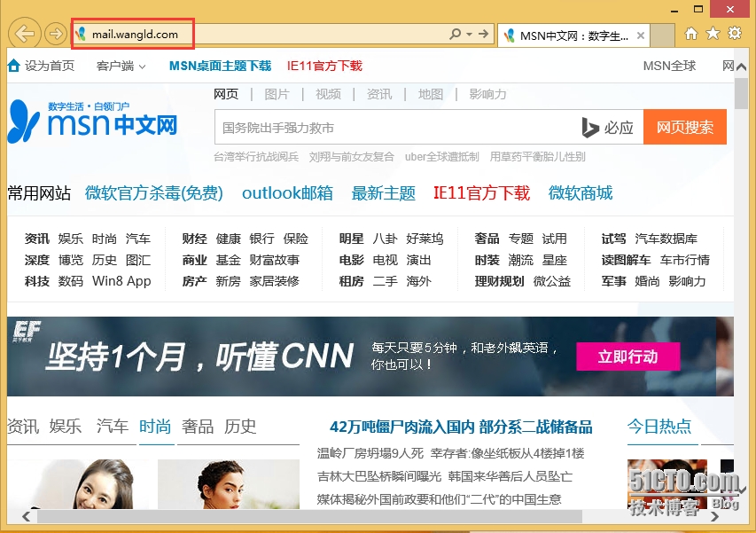
Task: Switch to the 时尚 content tab
Action: pos(155,427)
